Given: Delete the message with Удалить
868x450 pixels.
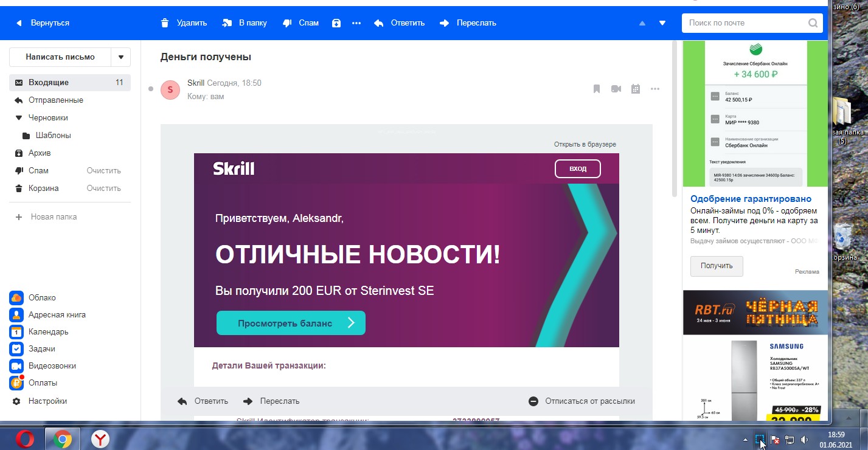Looking at the screenshot, I should [184, 23].
